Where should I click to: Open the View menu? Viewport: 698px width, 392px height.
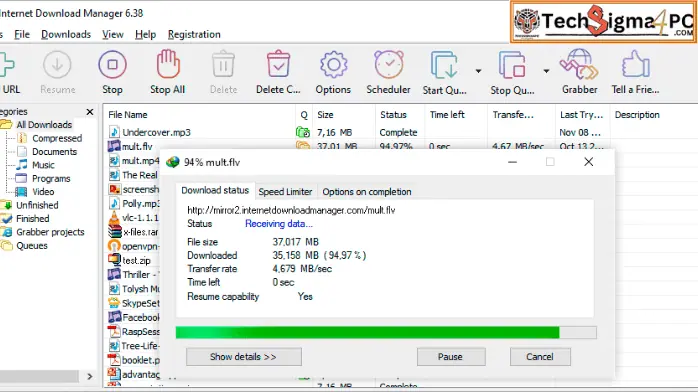[x=113, y=34]
